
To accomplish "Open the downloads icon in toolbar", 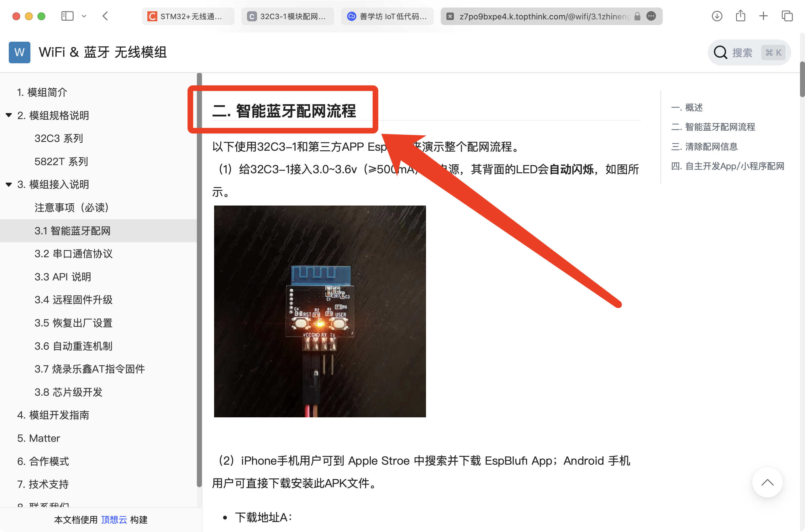I will 717,16.
